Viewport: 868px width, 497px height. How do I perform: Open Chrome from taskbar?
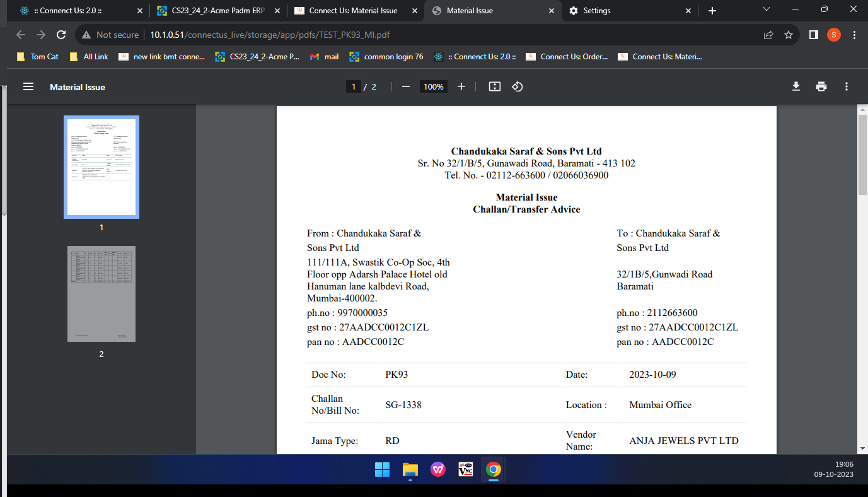pos(494,469)
